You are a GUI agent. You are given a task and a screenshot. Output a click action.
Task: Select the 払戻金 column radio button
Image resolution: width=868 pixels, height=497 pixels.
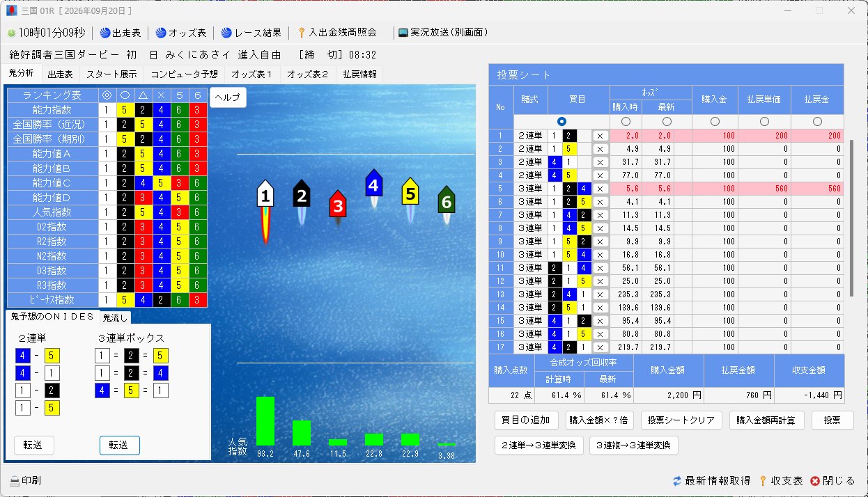[x=817, y=122]
